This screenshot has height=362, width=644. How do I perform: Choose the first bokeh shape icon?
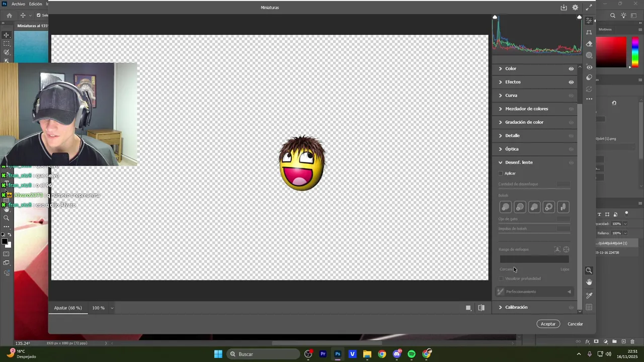click(x=506, y=207)
